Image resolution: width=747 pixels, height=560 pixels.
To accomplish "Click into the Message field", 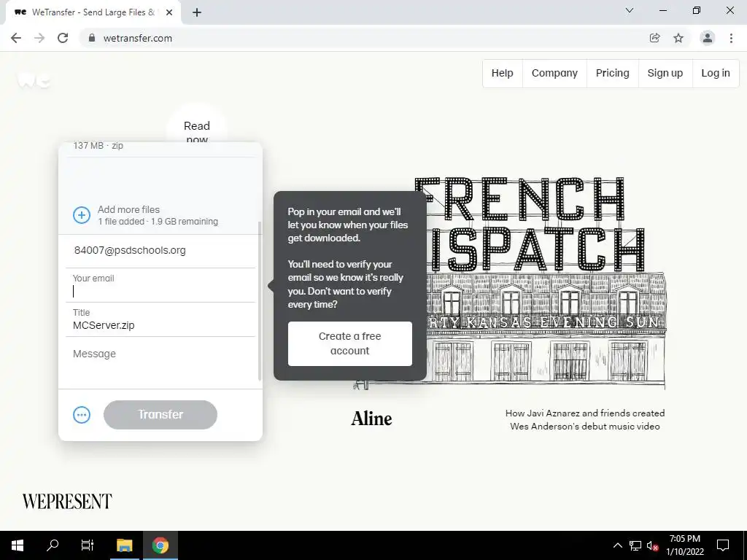I will [x=160, y=363].
